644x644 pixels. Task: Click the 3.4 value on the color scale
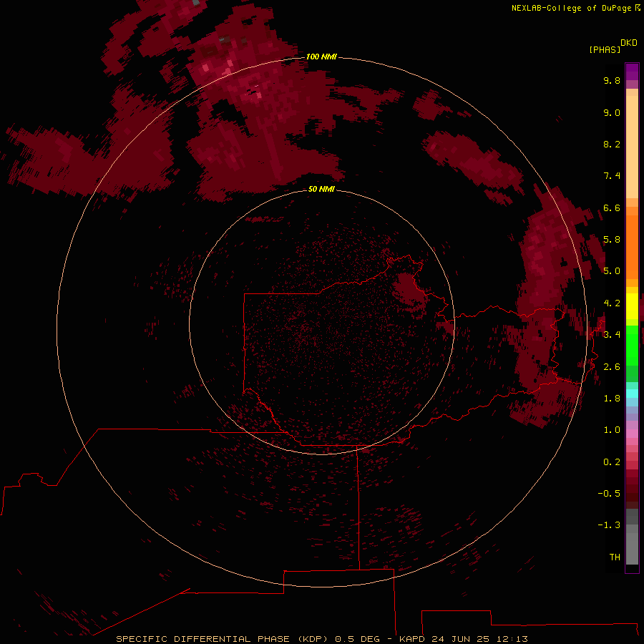point(612,335)
